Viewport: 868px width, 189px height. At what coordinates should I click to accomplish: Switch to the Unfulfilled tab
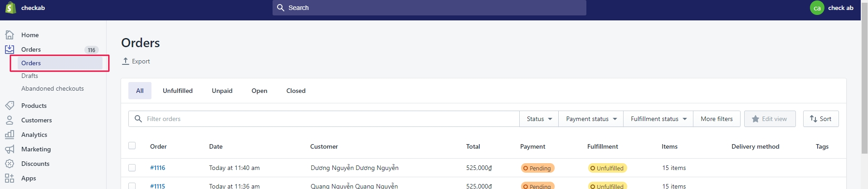point(178,91)
